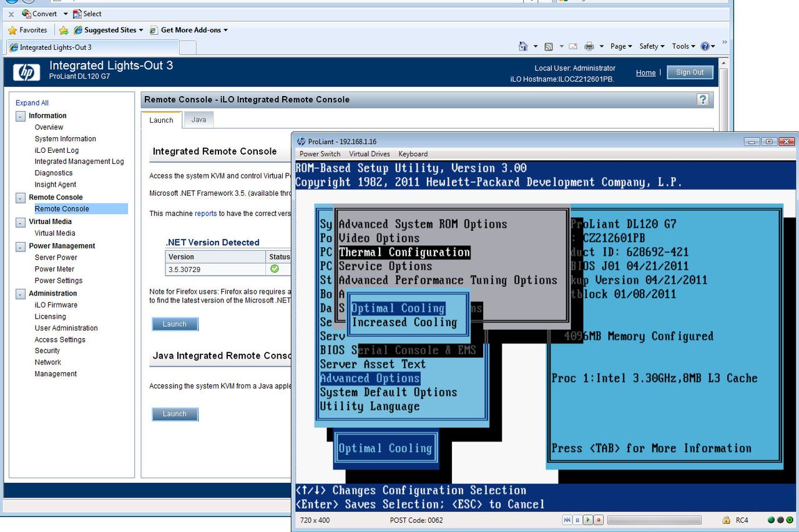
Task: Click the pause button in console status bar
Action: tap(577, 520)
